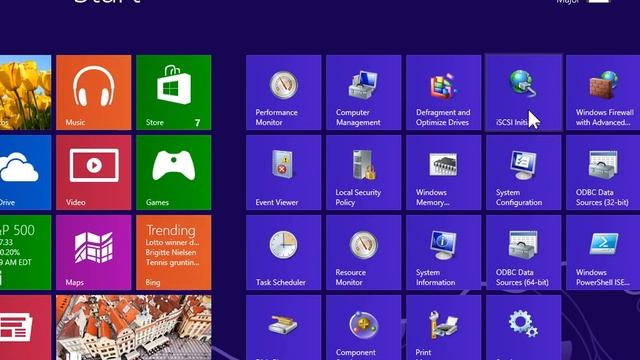Launch Task Scheduler
This screenshot has width=640, height=360.
[283, 253]
